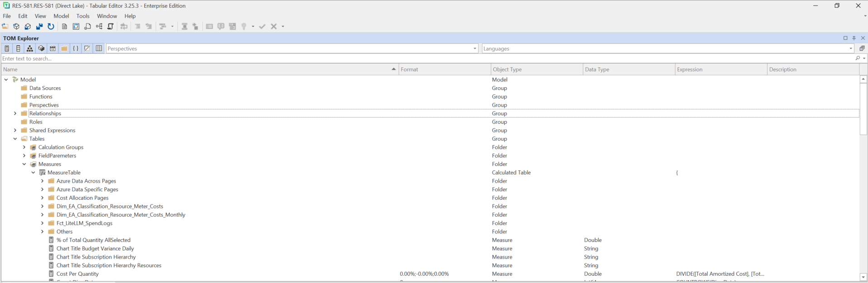Maximize the TOM Explorer panel using square icon

tap(845, 38)
